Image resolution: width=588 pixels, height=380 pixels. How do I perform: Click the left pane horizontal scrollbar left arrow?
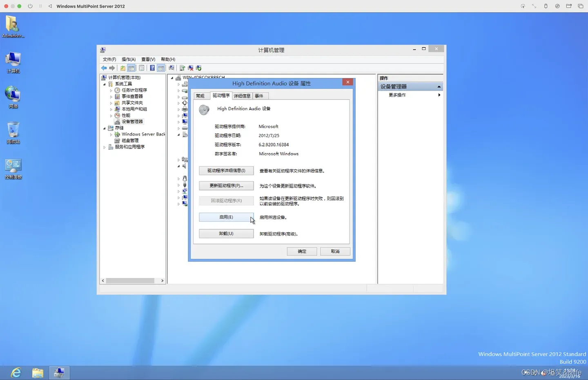[x=103, y=281]
